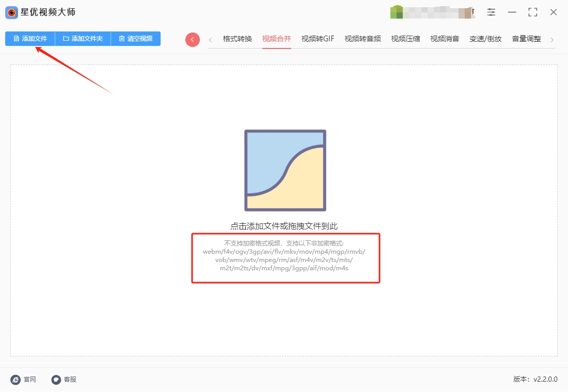
Task: Click the user avatar in title bar
Action: [x=397, y=12]
